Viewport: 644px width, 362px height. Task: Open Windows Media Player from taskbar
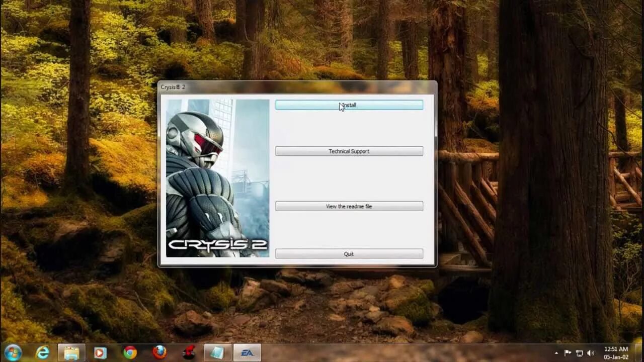[100, 353]
